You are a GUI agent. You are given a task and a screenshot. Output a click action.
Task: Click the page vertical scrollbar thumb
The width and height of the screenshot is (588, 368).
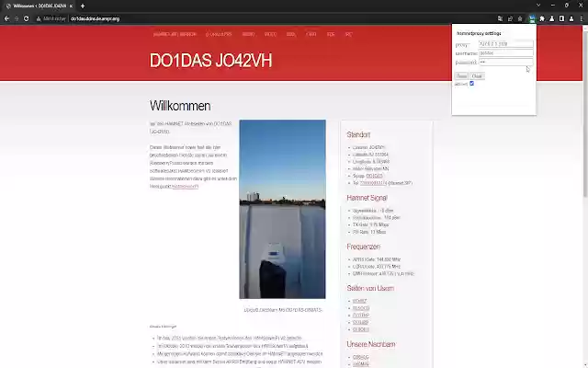(585, 112)
